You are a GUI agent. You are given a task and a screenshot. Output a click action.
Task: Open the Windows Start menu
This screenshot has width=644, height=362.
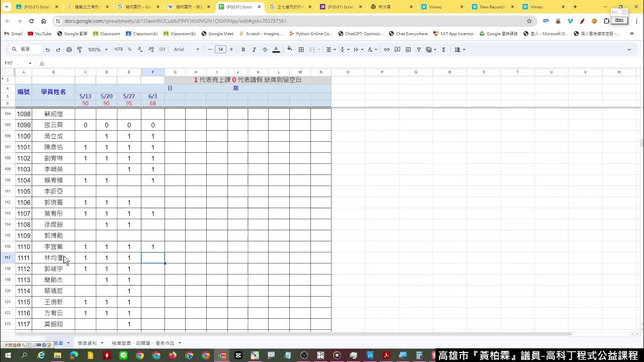click(x=8, y=355)
